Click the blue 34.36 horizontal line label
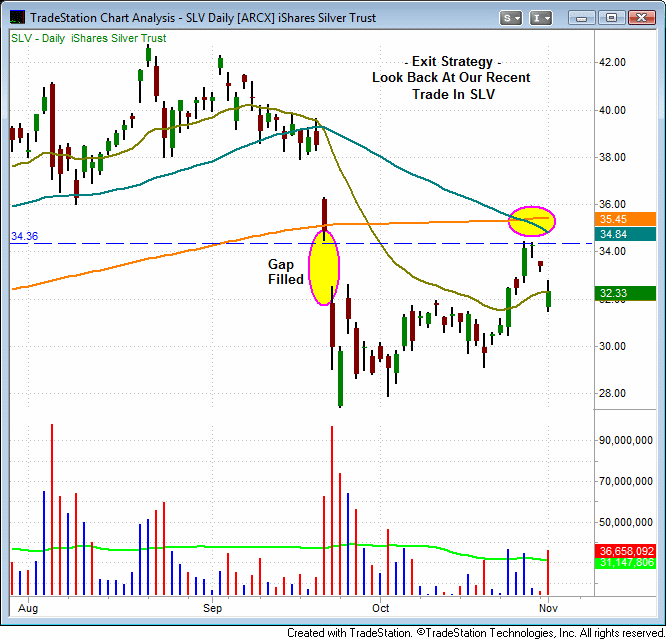 [24, 236]
